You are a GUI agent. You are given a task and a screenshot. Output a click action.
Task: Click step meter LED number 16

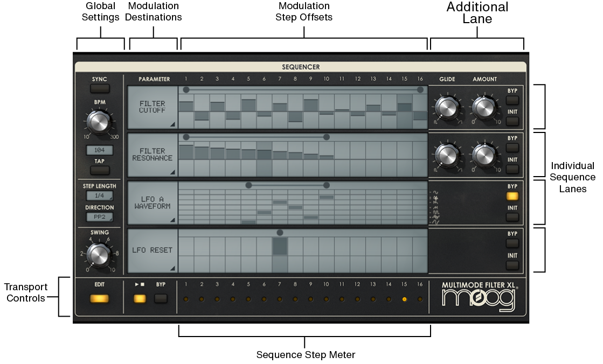click(420, 299)
